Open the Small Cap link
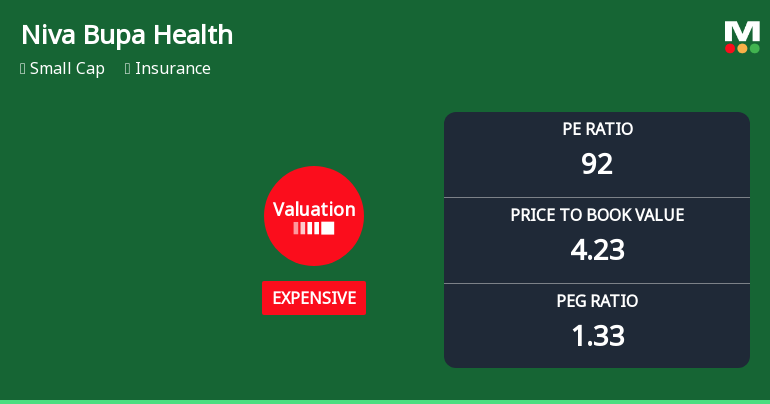This screenshot has height=404, width=770. pos(67,69)
